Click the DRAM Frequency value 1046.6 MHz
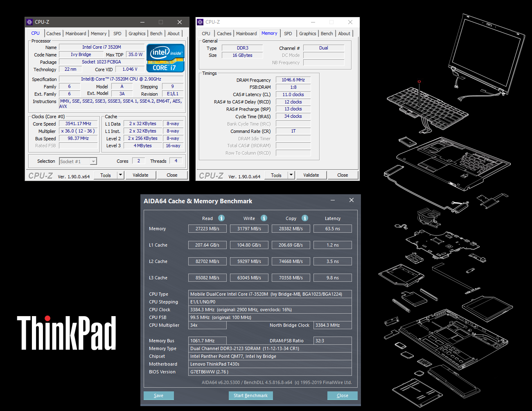 (x=293, y=80)
